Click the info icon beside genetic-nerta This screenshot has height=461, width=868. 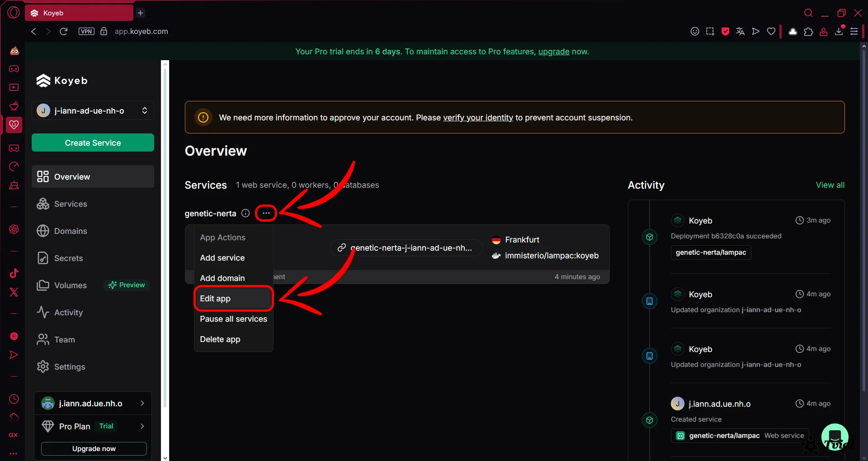coord(245,213)
